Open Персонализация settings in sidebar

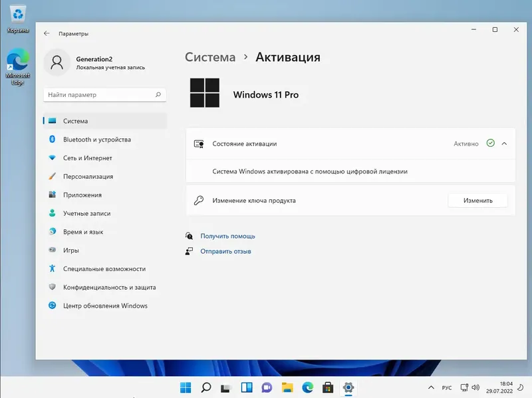click(x=93, y=177)
